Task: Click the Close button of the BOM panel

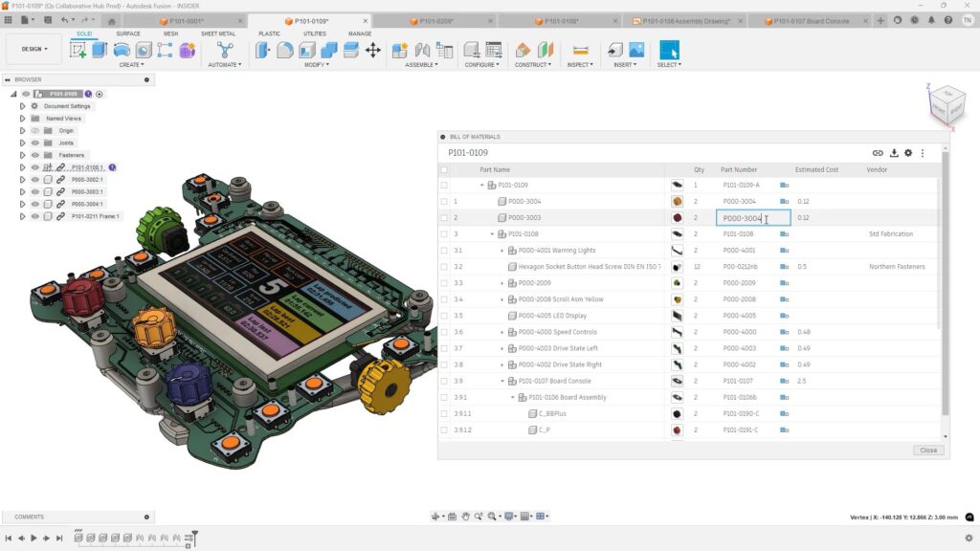Action: (x=926, y=450)
